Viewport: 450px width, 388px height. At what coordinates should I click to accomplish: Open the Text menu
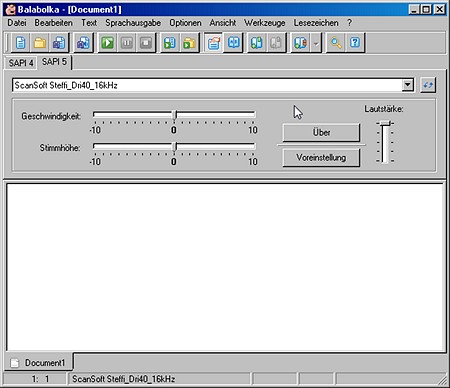(x=89, y=23)
